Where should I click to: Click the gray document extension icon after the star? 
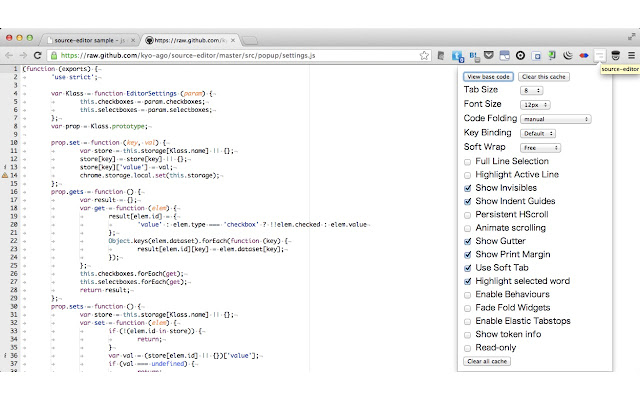click(x=441, y=56)
